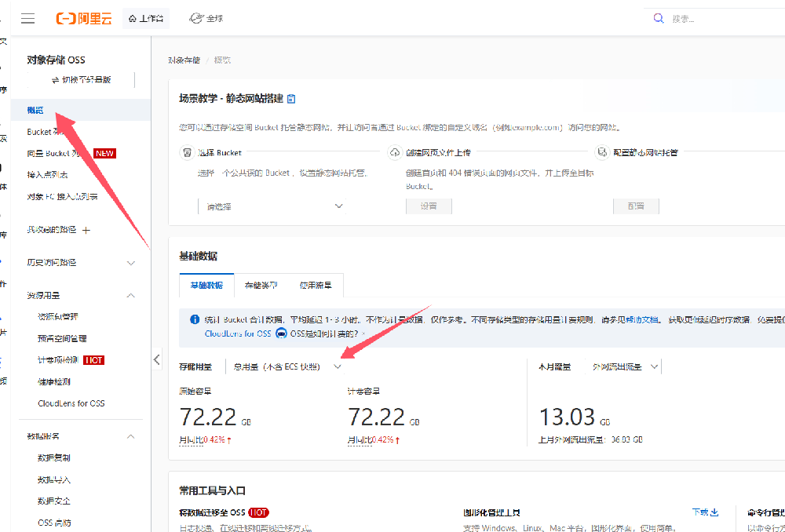Open 资源包管理 under 资源用量
This screenshot has height=532, width=785.
pos(57,317)
